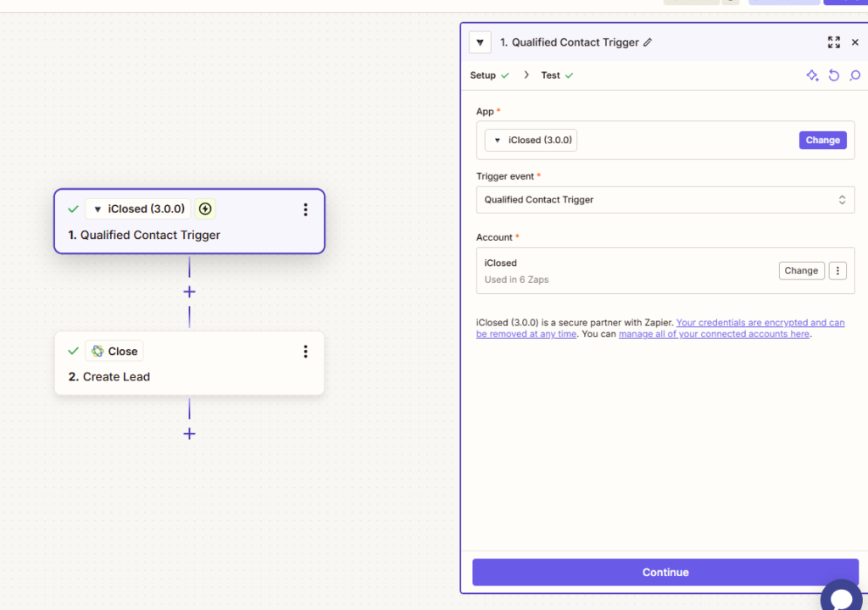Click the AI sparkle icon in the panel toolbar
Image resolution: width=868 pixels, height=610 pixels.
[x=812, y=75]
